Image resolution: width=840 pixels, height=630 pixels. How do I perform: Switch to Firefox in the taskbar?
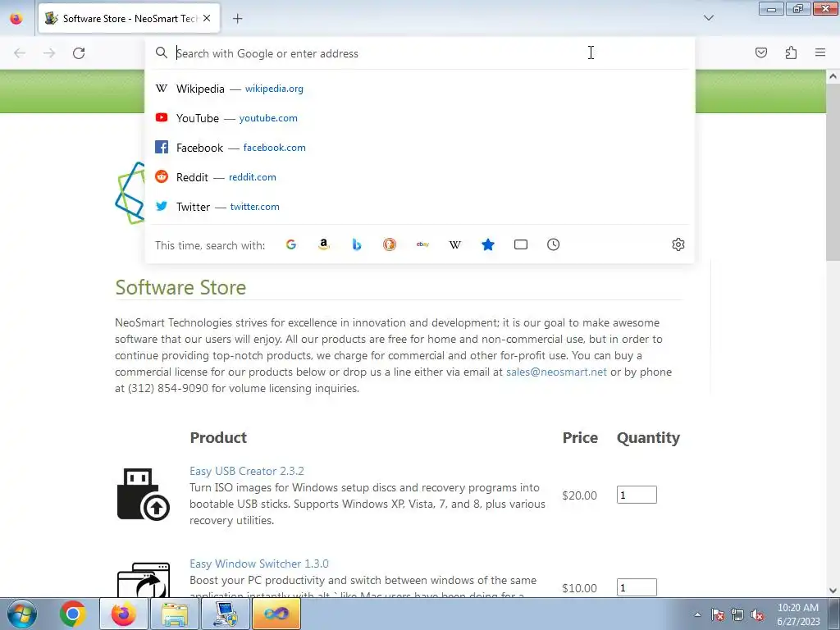click(x=124, y=614)
